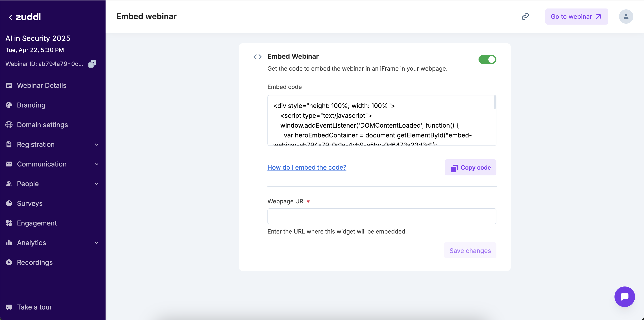Open 'How do I embed the code?' link
Screen dimensions: 644x320
pyautogui.click(x=307, y=167)
